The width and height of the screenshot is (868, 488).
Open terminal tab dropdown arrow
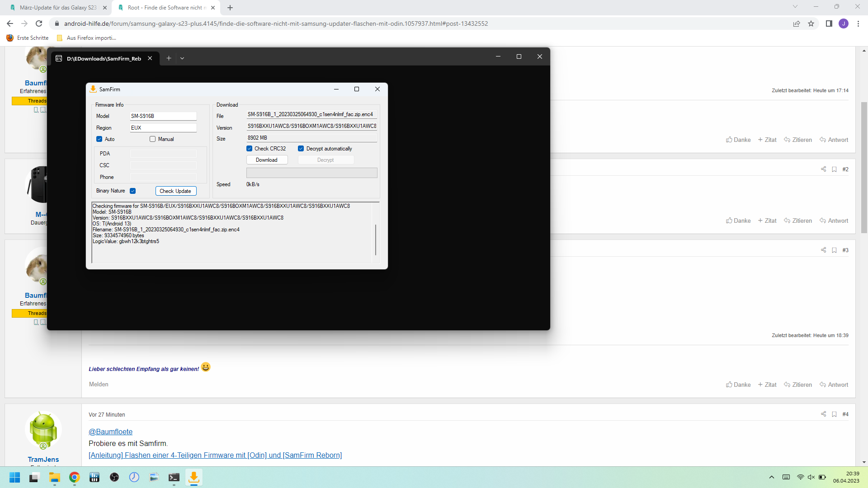(182, 58)
